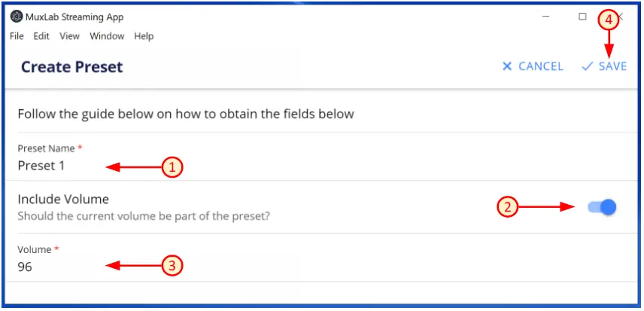Image resolution: width=644 pixels, height=311 pixels.
Task: Maximize the MuxLab Streaming App window
Action: 582,17
